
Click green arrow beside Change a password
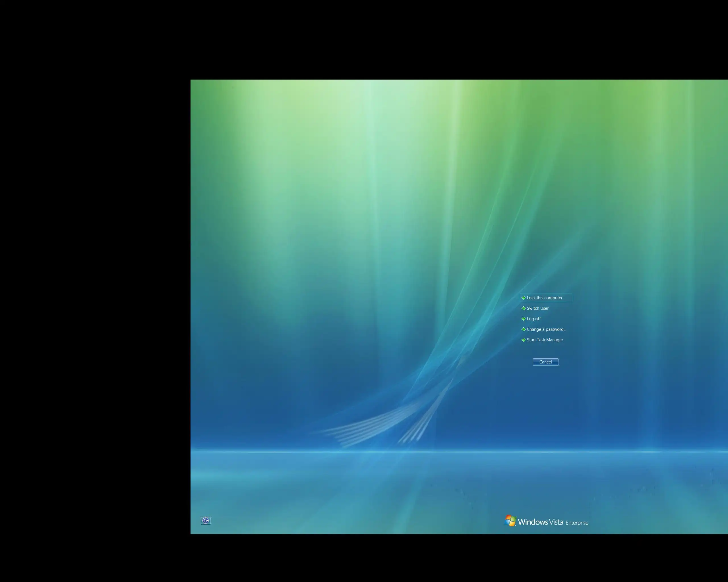click(x=523, y=329)
